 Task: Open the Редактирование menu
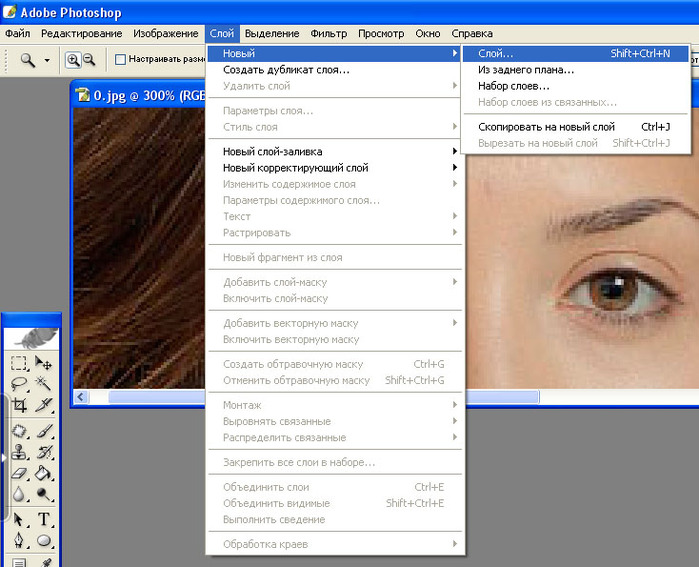pyautogui.click(x=82, y=33)
